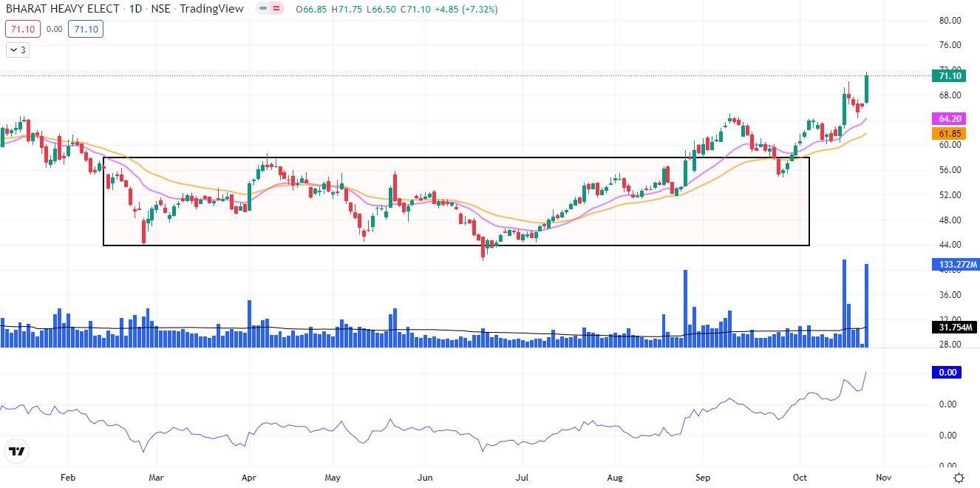The image size is (980, 488).
Task: Click the black 31.754M volume average label
Action: point(953,328)
